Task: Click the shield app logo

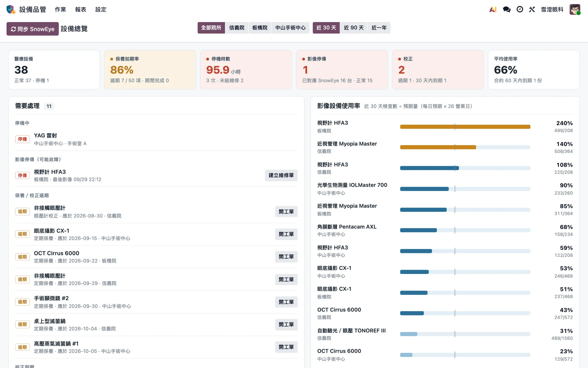Action: [11, 9]
